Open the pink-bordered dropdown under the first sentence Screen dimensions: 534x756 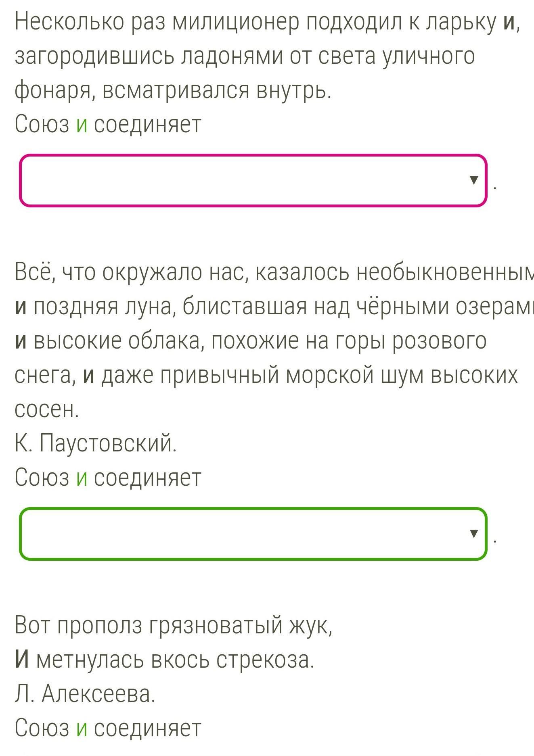coord(253,180)
